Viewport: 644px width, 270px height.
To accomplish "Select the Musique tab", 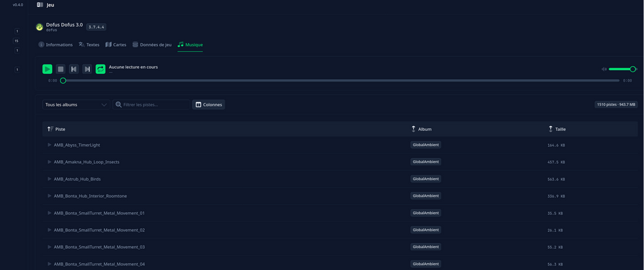I will click(190, 44).
